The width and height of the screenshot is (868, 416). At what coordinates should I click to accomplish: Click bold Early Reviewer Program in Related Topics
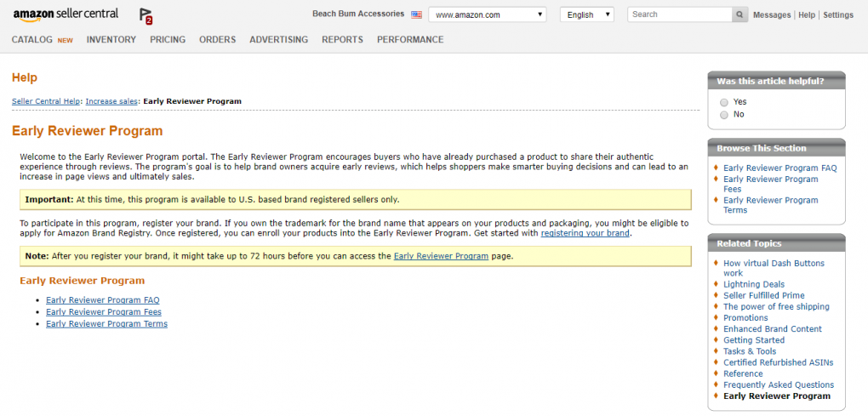pos(777,396)
